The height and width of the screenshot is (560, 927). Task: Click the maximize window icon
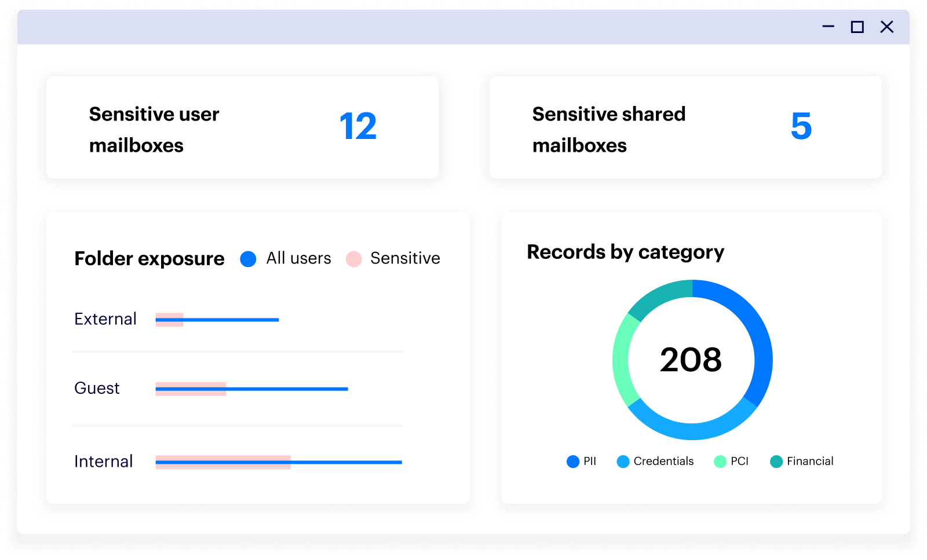pyautogui.click(x=857, y=27)
